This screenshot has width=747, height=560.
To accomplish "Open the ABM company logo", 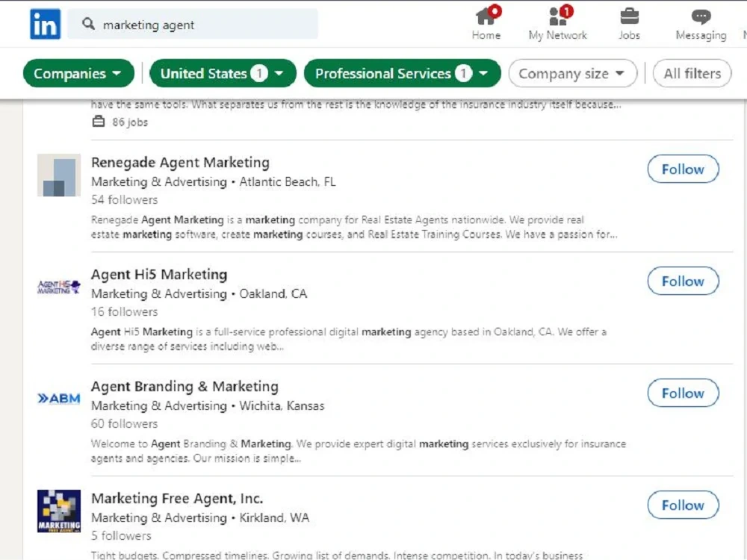I will tap(59, 399).
